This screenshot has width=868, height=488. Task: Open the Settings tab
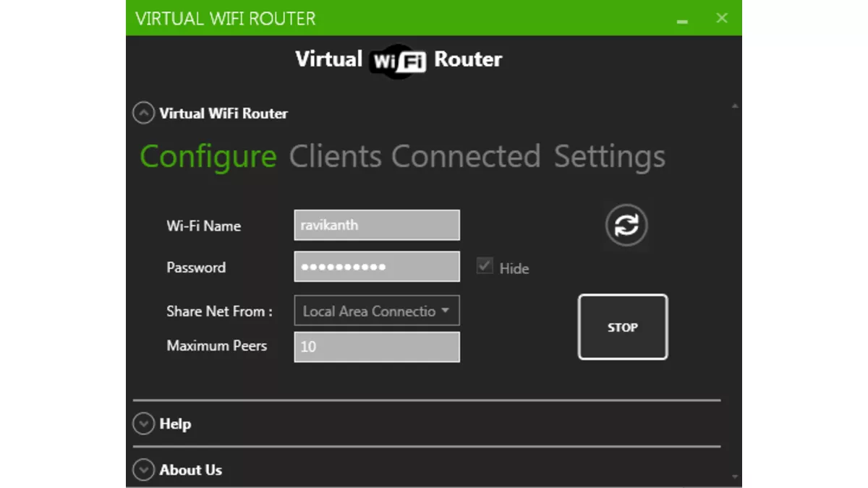610,155
